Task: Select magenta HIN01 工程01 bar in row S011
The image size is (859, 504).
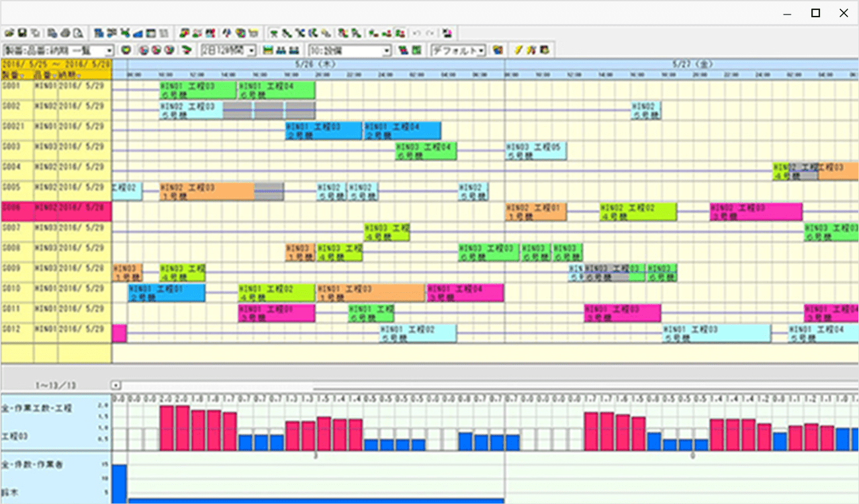Action: point(277,314)
